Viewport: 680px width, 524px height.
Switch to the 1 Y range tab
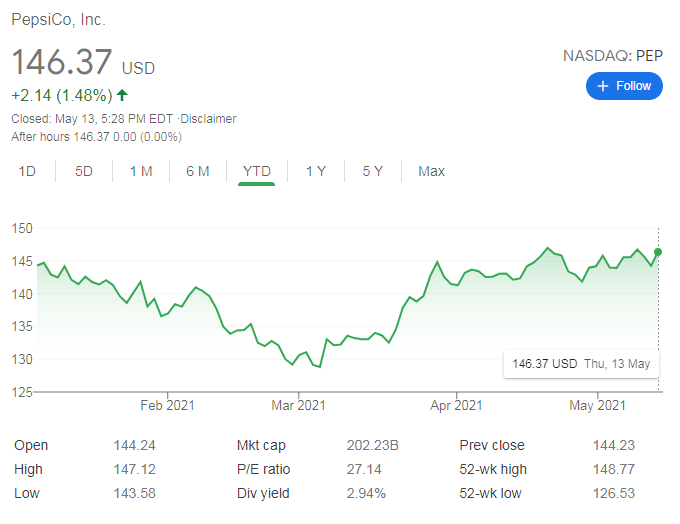click(x=316, y=171)
